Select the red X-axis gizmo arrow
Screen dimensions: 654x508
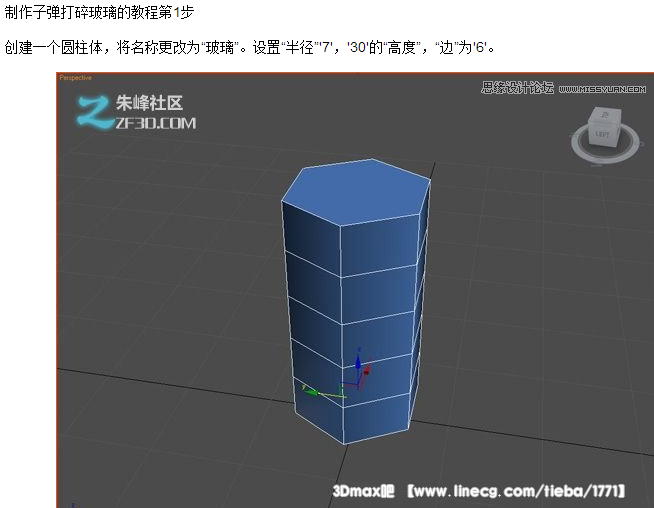[x=365, y=372]
